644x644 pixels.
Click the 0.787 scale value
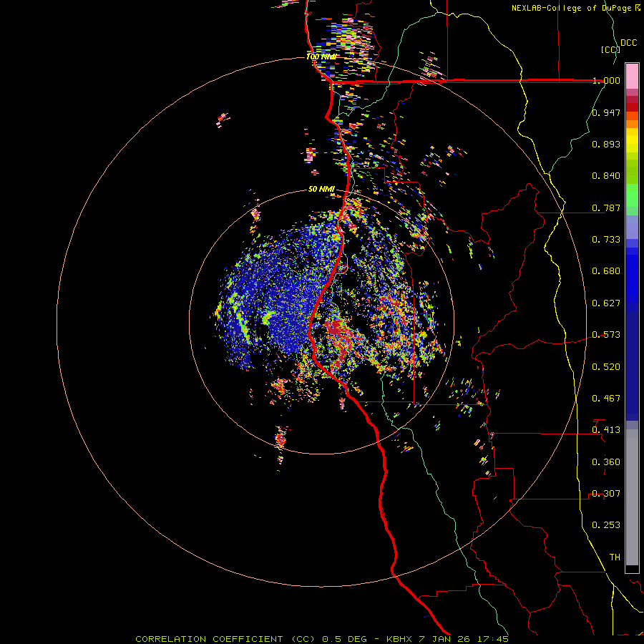606,208
